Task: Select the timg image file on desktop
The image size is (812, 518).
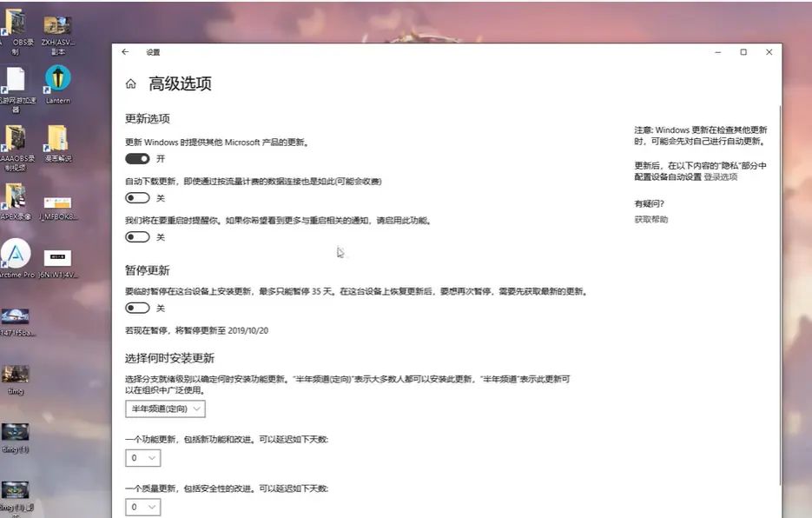Action: pyautogui.click(x=16, y=380)
